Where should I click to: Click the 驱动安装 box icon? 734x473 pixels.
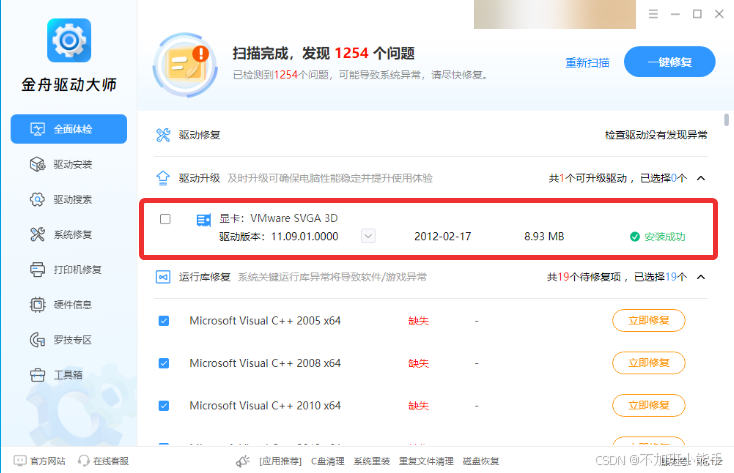coord(37,164)
